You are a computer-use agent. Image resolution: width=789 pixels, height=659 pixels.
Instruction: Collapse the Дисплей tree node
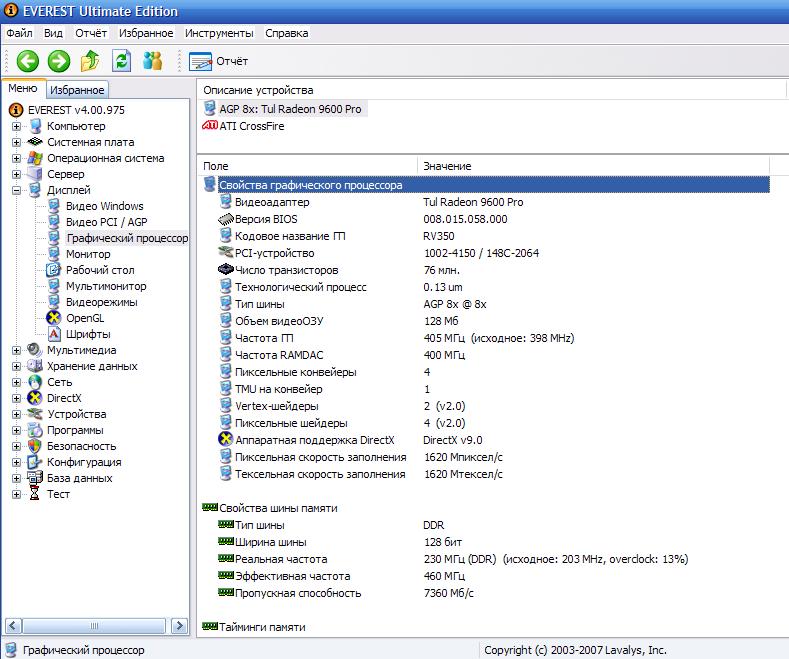16,190
